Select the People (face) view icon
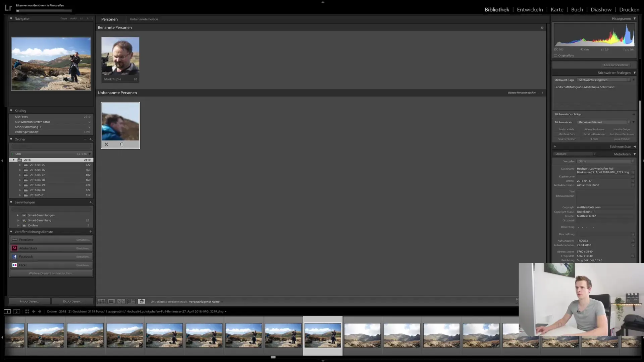 tap(142, 301)
